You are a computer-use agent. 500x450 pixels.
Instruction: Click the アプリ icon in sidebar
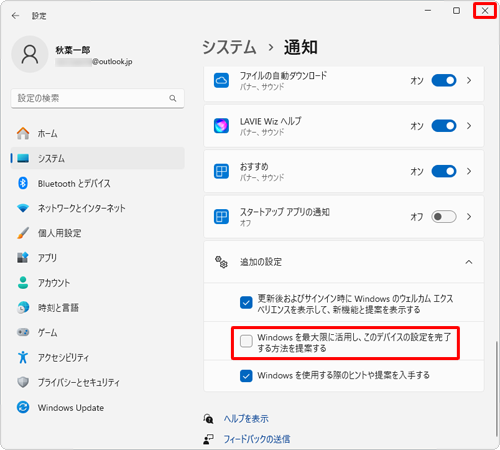point(23,258)
